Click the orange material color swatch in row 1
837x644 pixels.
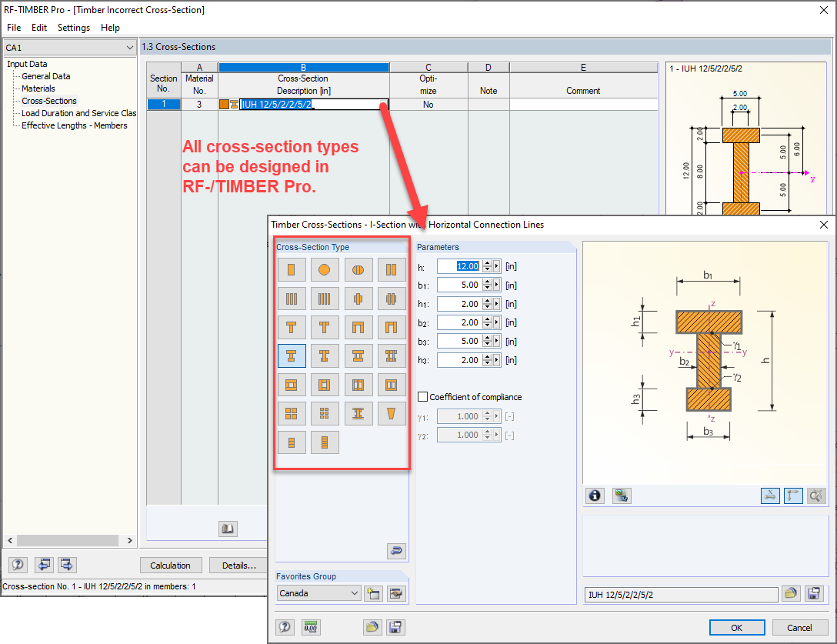(x=224, y=105)
